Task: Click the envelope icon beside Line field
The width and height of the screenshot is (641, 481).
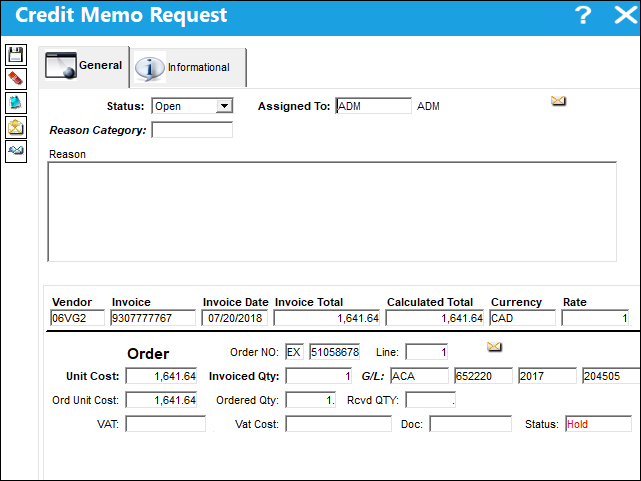Action: (494, 347)
